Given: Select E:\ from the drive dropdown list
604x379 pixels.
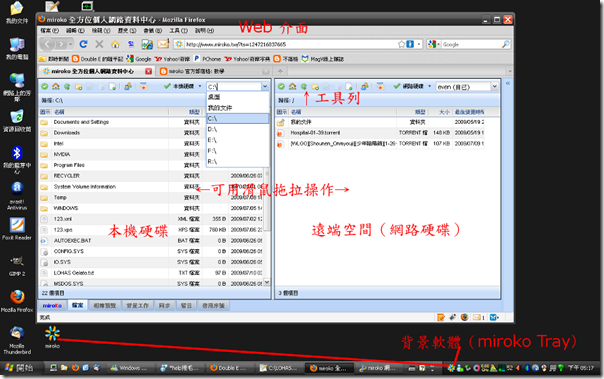Looking at the screenshot, I should click(x=238, y=140).
